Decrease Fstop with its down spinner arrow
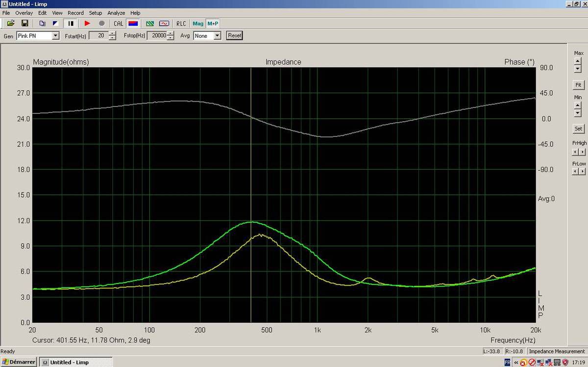Image resolution: width=588 pixels, height=367 pixels. 171,38
